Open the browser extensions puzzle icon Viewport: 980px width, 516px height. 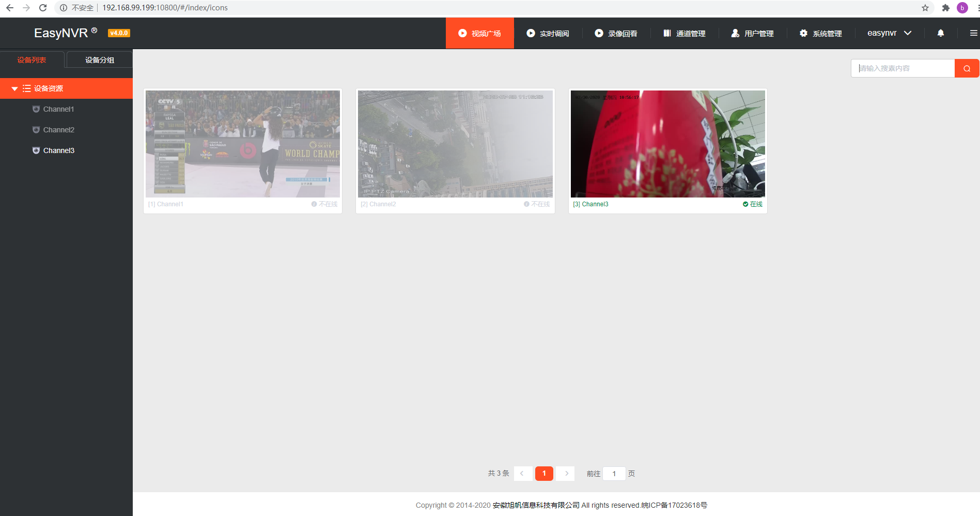pyautogui.click(x=946, y=8)
